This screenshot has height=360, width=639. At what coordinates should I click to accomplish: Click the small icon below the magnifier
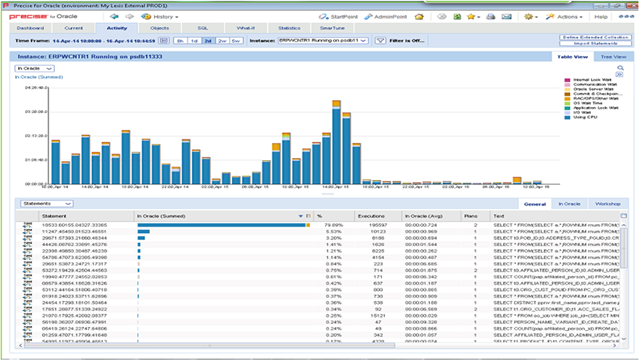click(619, 75)
